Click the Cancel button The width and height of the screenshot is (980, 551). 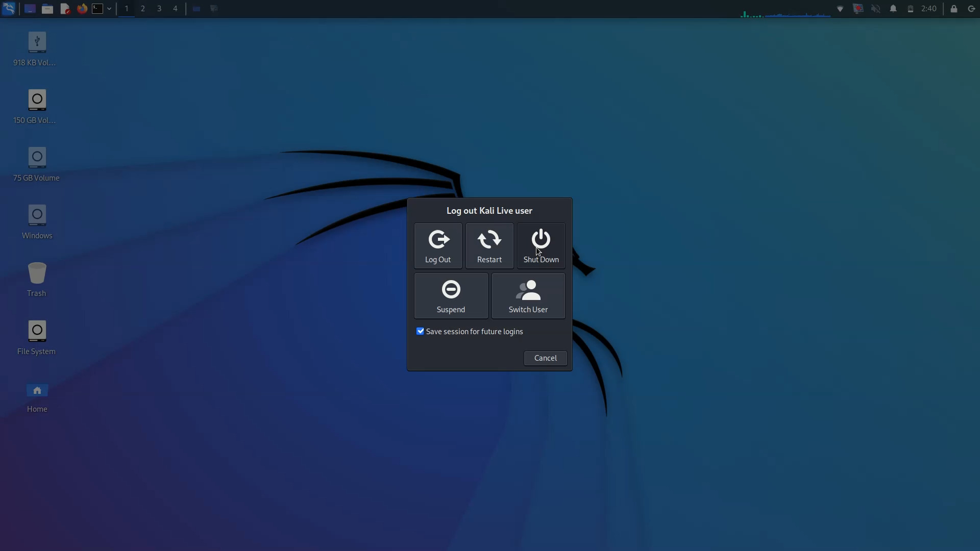coord(545,358)
